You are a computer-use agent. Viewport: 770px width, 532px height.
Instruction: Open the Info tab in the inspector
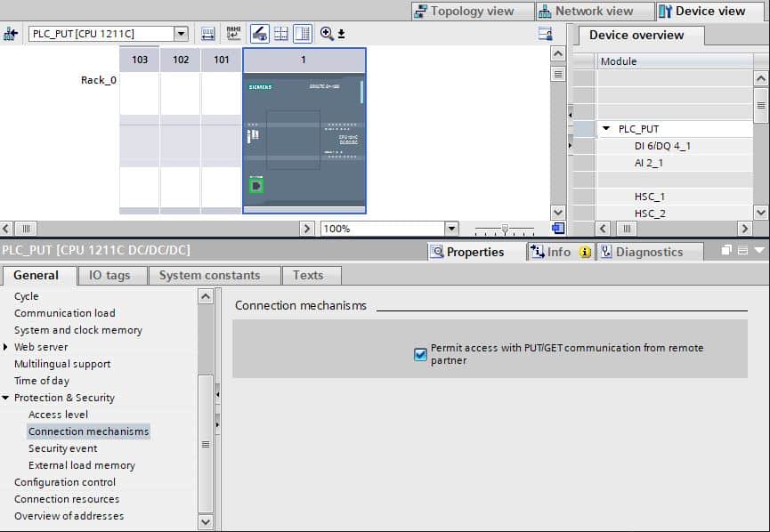click(562, 252)
